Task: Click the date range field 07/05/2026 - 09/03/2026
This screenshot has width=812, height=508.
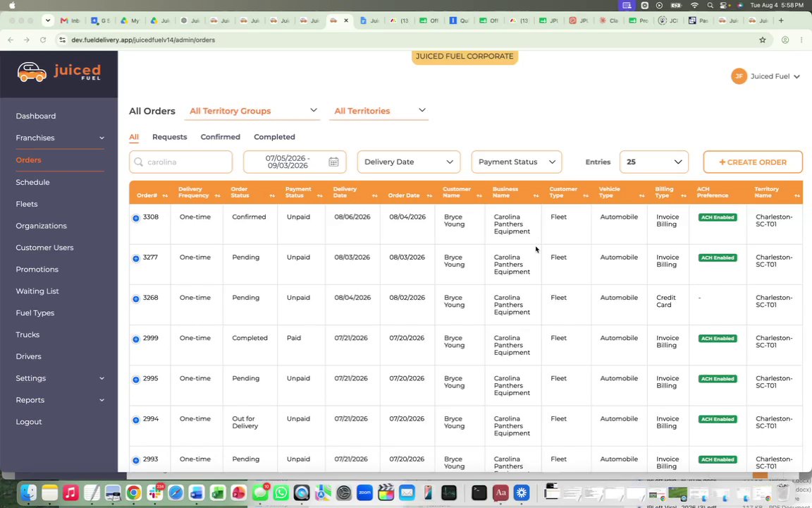Action: 295,162
